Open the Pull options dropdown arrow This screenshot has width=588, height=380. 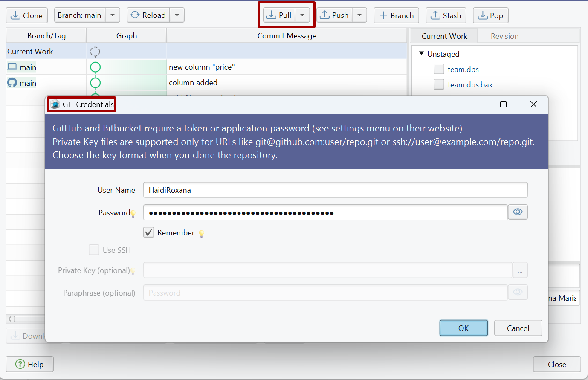pyautogui.click(x=302, y=15)
